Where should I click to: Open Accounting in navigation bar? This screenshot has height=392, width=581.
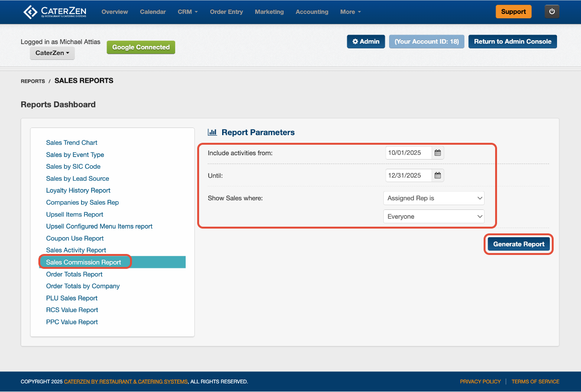click(312, 12)
